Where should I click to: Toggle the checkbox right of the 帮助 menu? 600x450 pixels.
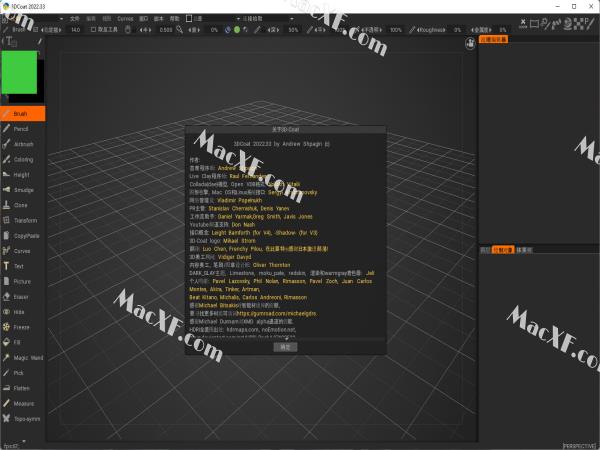click(x=189, y=18)
